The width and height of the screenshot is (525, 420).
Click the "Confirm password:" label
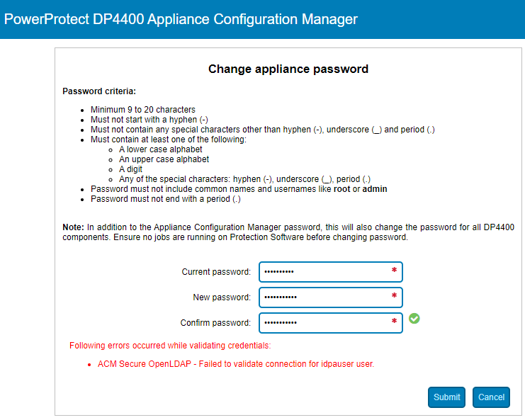click(x=215, y=323)
